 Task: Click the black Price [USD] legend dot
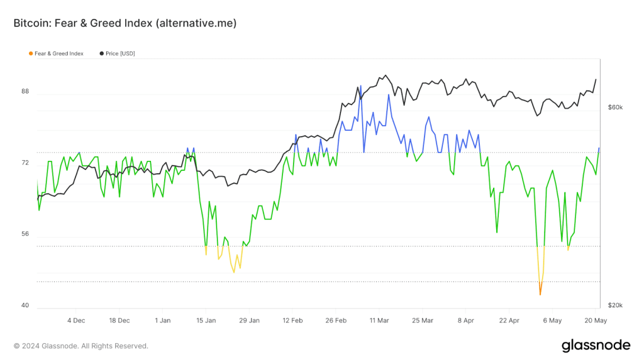click(102, 53)
